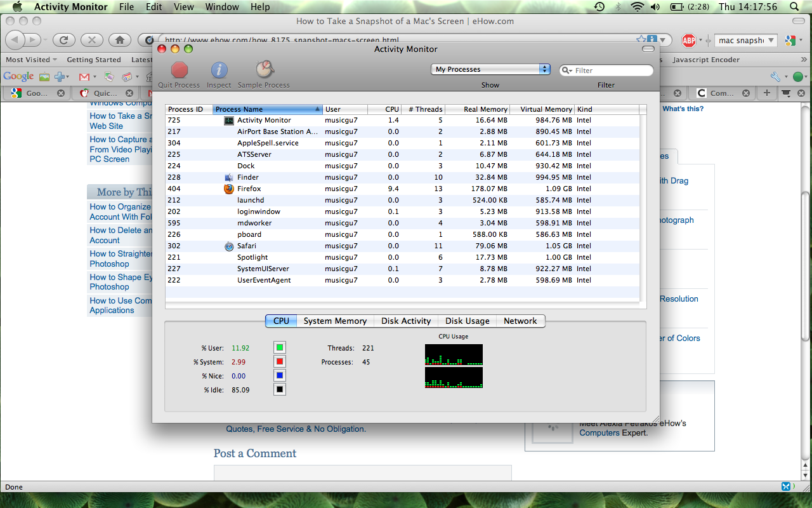Click the Firefox icon in process list
Viewport: 812px width, 508px height.
coord(229,189)
